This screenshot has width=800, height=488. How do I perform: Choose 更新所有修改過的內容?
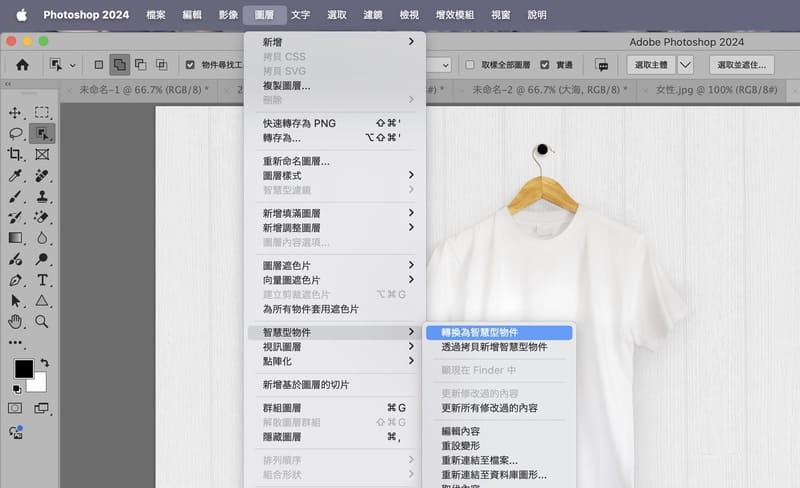(x=499, y=408)
